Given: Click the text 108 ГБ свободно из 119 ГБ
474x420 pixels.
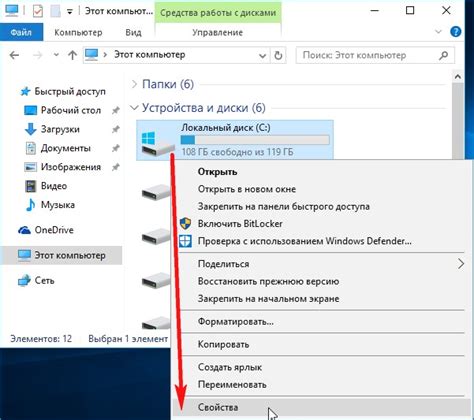Looking at the screenshot, I should [x=237, y=152].
